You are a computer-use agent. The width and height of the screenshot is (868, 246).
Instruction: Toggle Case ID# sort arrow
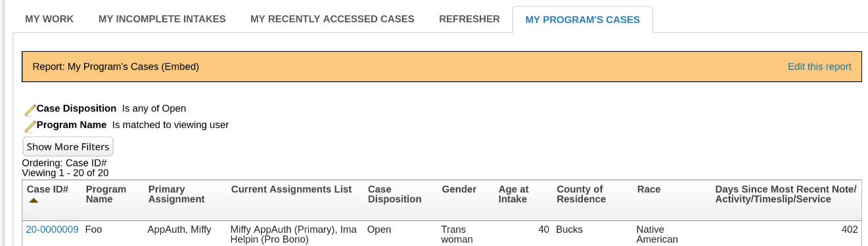(x=34, y=201)
